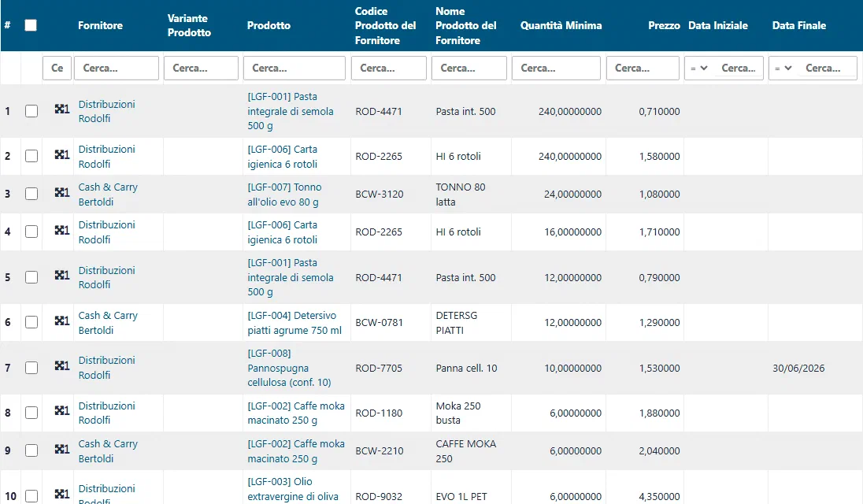Click the Prezzo search field

pos(643,69)
